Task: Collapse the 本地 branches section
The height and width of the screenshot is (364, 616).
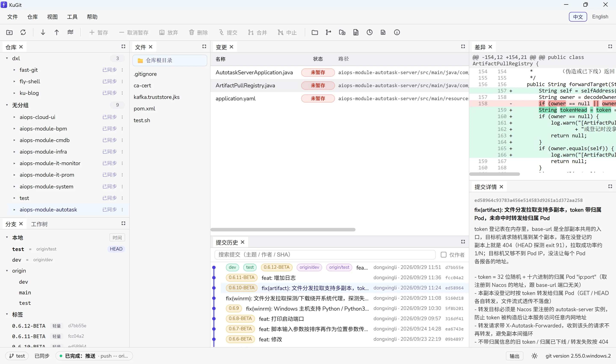Action: pyautogui.click(x=7, y=238)
